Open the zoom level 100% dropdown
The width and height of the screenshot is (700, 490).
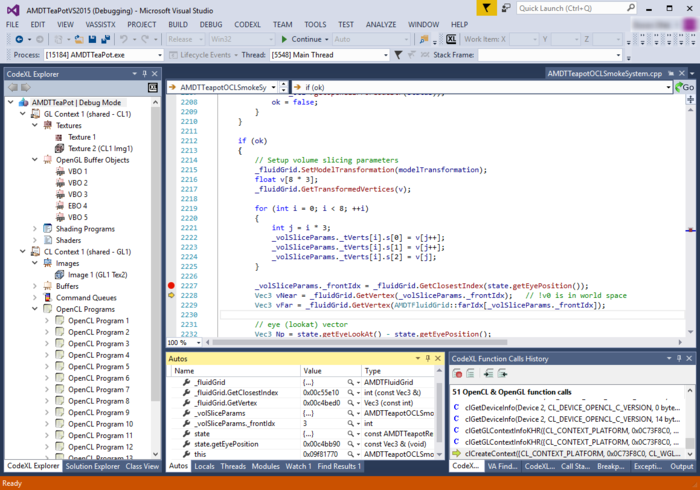[x=198, y=342]
